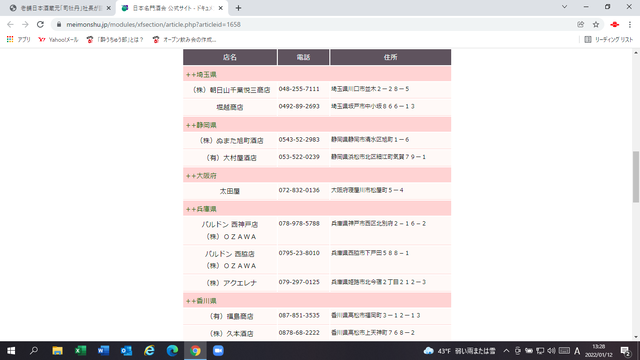Open File Explorer from the taskbar
Screen dimensions: 640x360
tap(57, 351)
